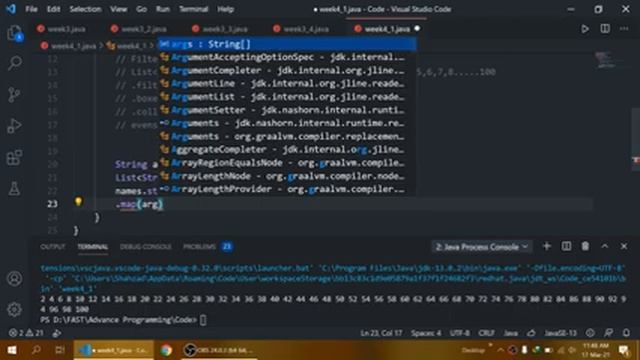Pick ArgumentCompleter suggestion
This screenshot has height=360, width=640.
coord(288,70)
